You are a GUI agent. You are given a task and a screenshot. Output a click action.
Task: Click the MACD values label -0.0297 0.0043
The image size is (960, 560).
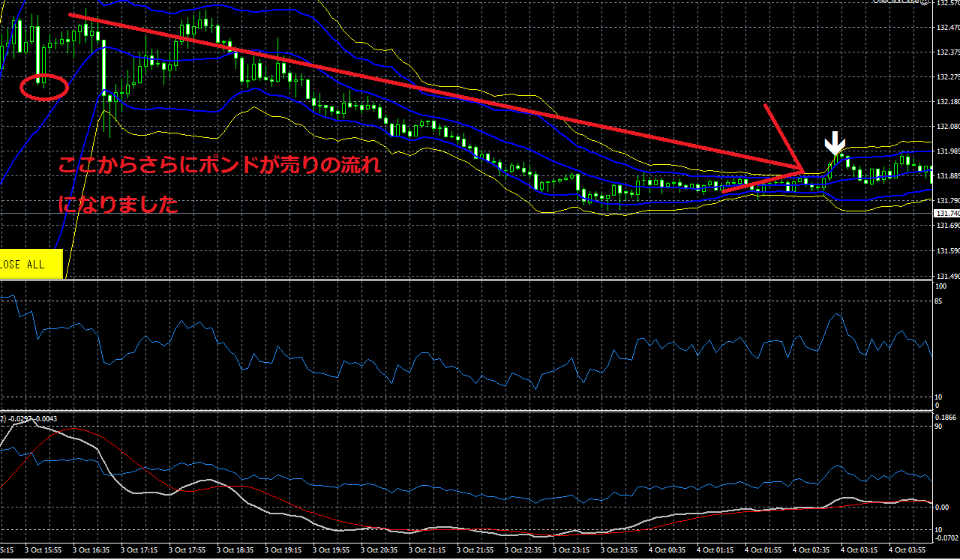[x=30, y=418]
